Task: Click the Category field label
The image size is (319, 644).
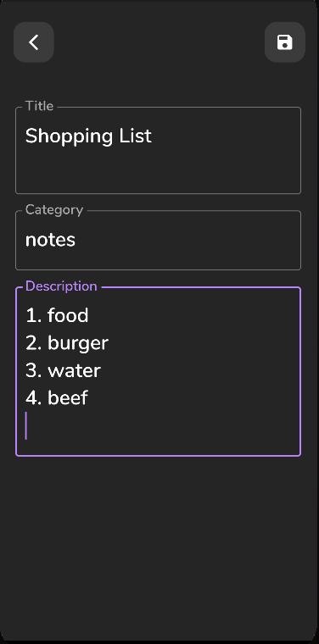Action: pyautogui.click(x=54, y=209)
